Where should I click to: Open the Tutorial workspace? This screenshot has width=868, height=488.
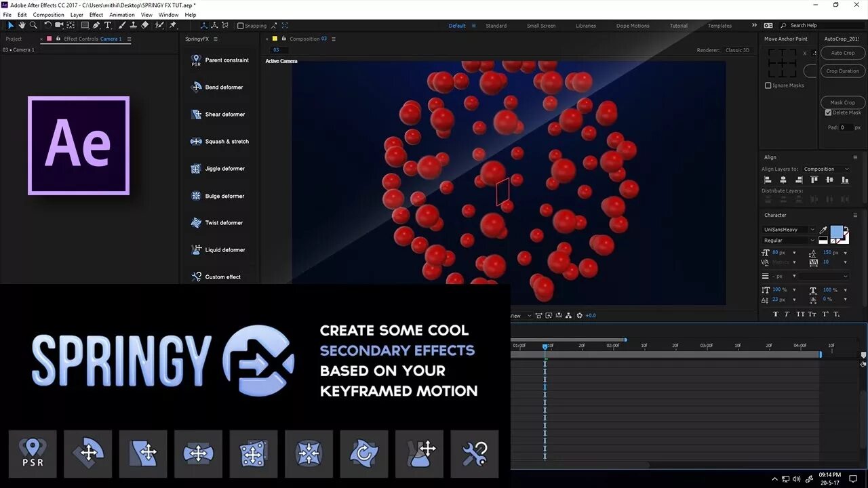[678, 26]
